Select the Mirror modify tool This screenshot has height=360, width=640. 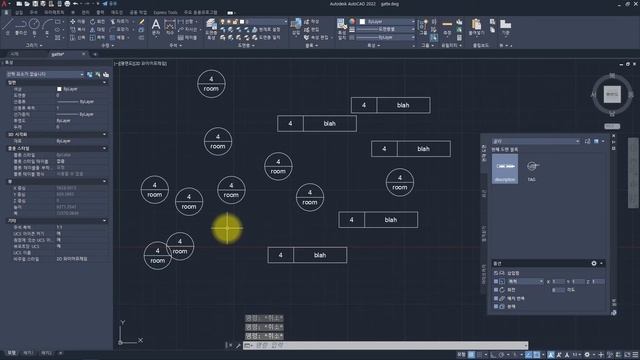[97, 30]
